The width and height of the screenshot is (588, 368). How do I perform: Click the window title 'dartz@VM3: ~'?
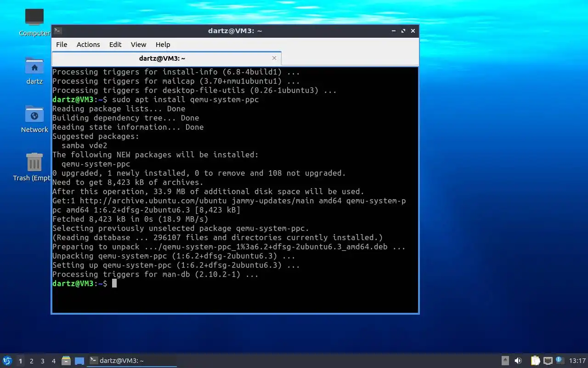point(235,31)
